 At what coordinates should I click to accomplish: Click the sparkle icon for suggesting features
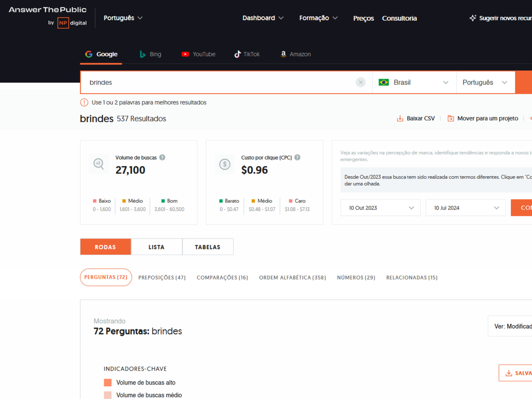tap(473, 18)
